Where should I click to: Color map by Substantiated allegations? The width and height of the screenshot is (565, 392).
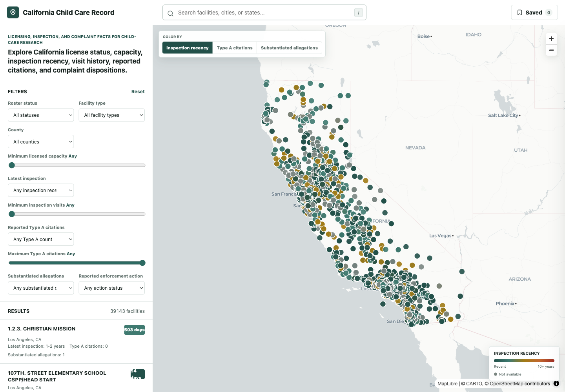(289, 48)
